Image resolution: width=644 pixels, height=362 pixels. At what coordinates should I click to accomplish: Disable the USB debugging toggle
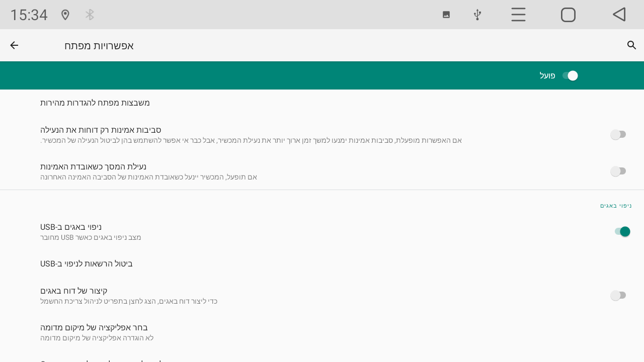(x=622, y=231)
